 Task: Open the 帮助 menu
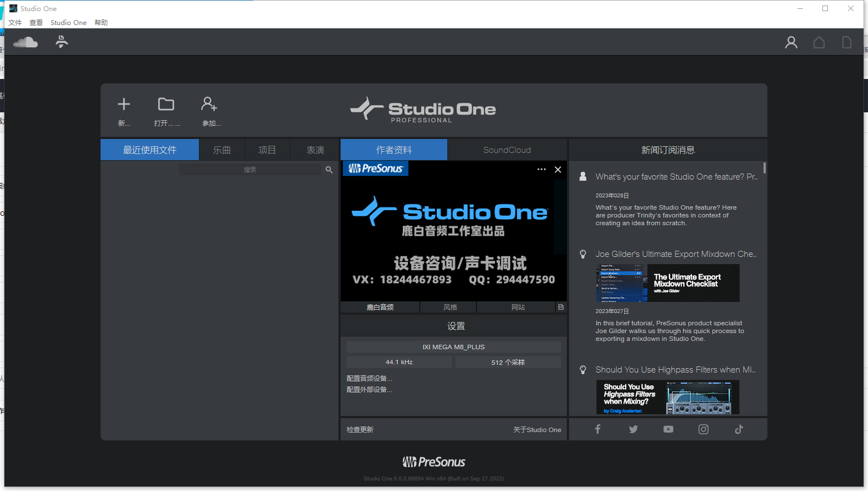pos(101,23)
